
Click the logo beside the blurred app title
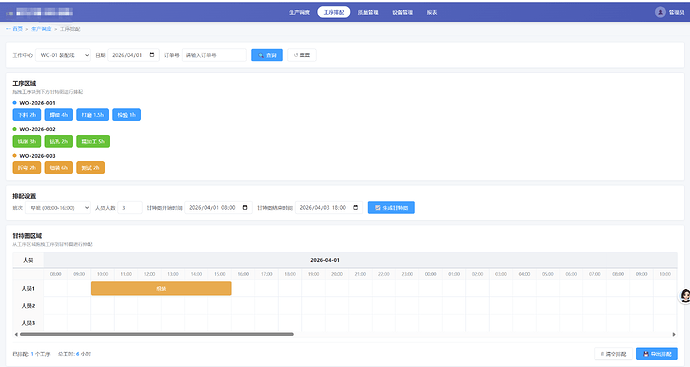pos(10,13)
